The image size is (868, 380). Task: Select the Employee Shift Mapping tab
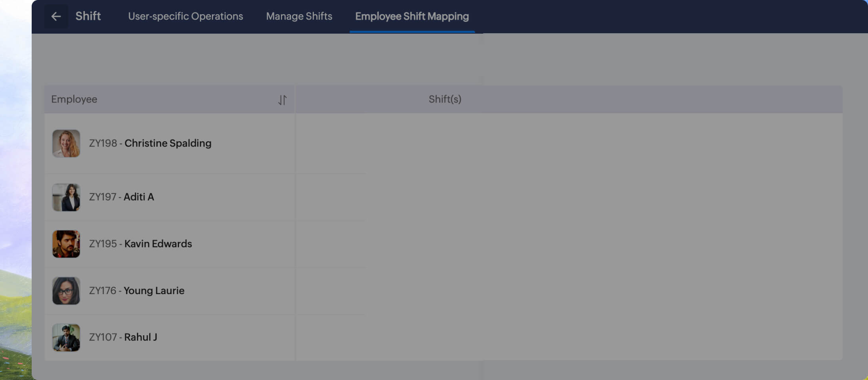(x=412, y=16)
